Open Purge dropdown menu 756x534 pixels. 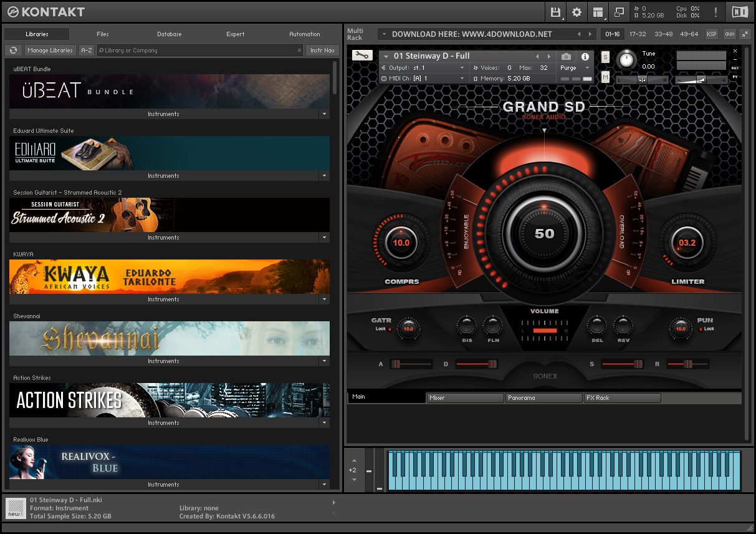(x=575, y=68)
